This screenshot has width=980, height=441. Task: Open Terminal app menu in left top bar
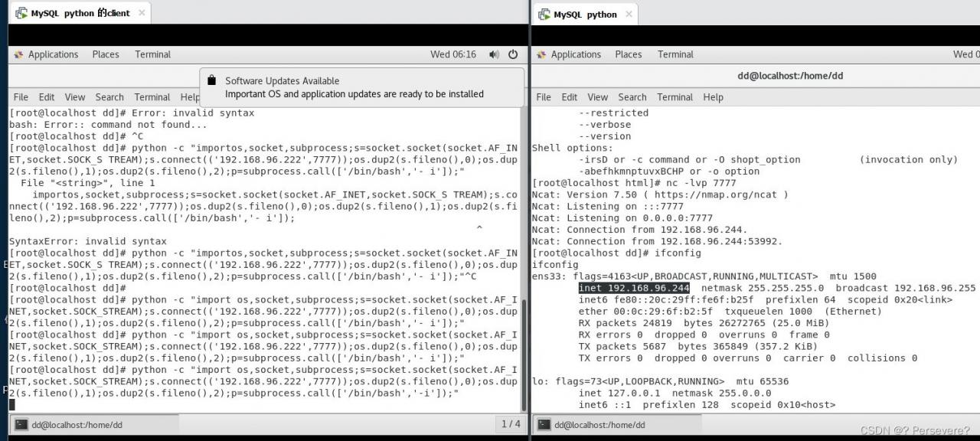pyautogui.click(x=152, y=54)
